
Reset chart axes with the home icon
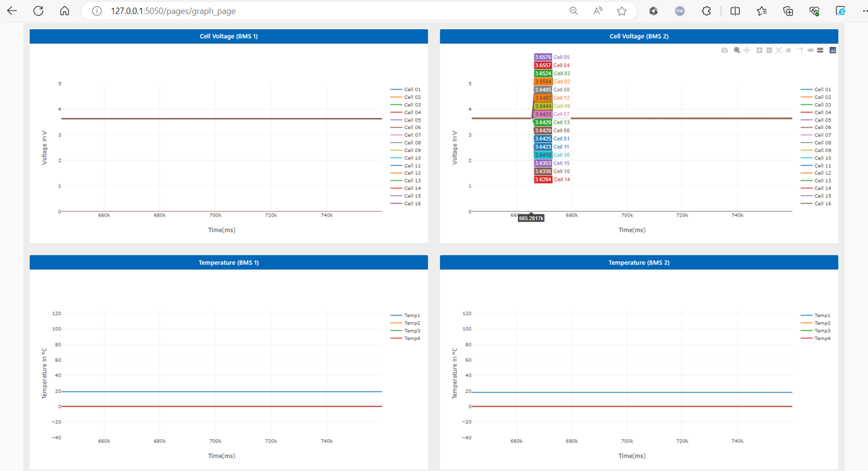coord(788,50)
